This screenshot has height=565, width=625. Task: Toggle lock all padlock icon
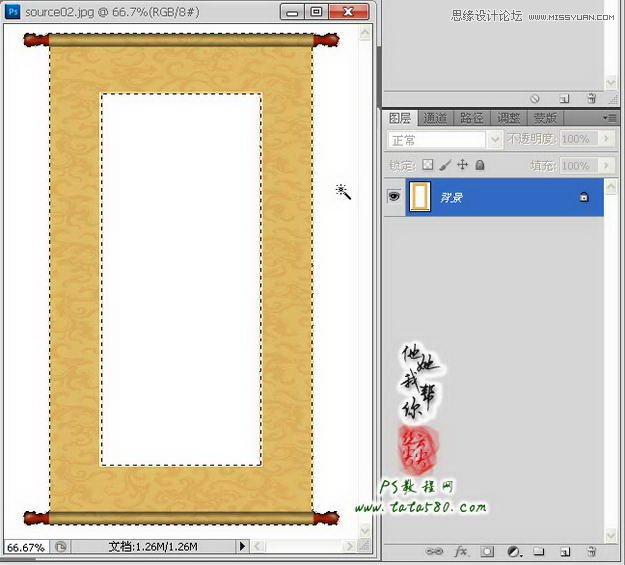tap(480, 165)
